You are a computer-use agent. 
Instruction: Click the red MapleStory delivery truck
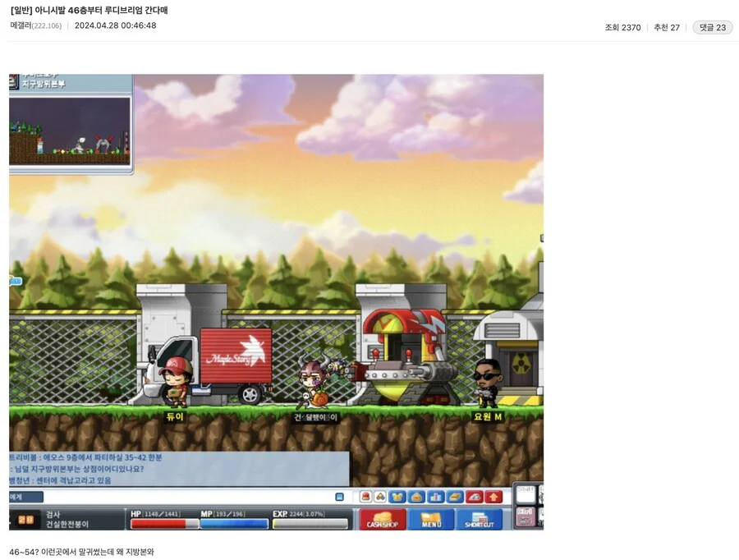tap(208, 365)
